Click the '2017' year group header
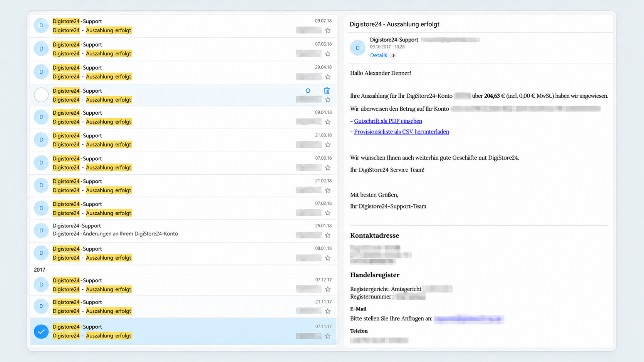Image resolution: width=644 pixels, height=362 pixels. point(39,270)
